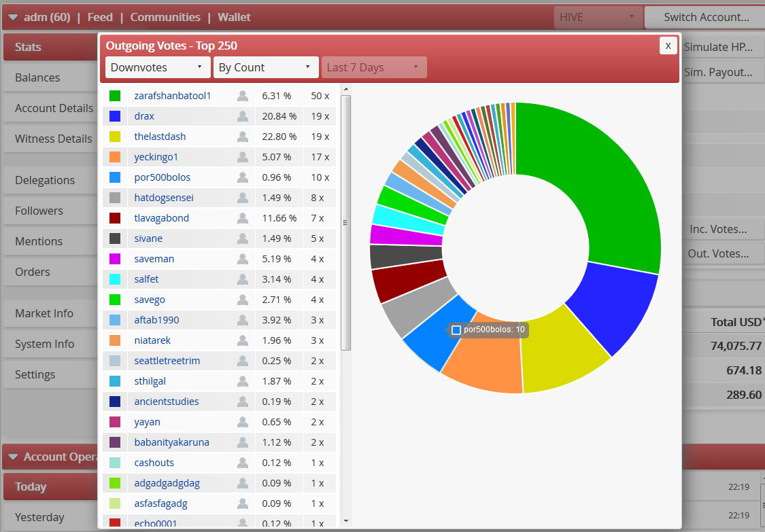Open the By Count sorting dropdown
This screenshot has width=765, height=532.
[266, 67]
